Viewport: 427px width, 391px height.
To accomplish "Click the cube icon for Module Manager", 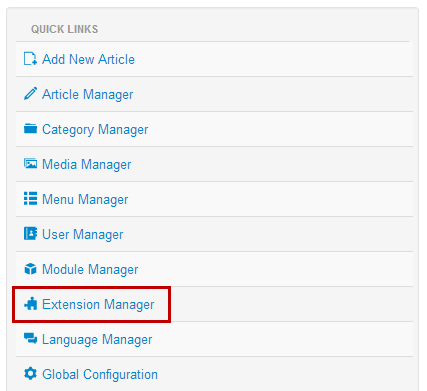I will (x=30, y=269).
